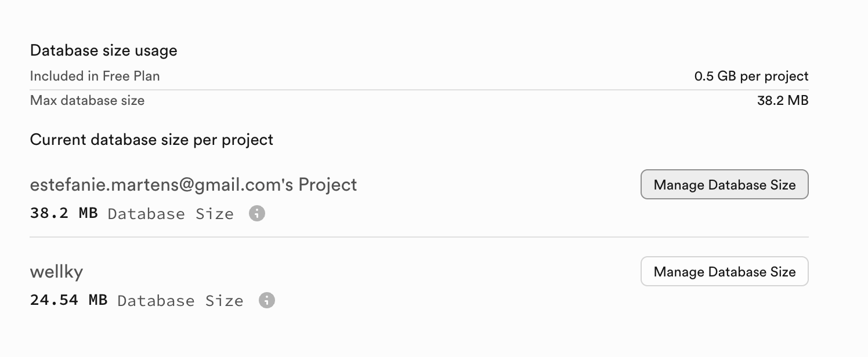
Task: Click divider line below Included in Free Plan
Action: point(419,90)
